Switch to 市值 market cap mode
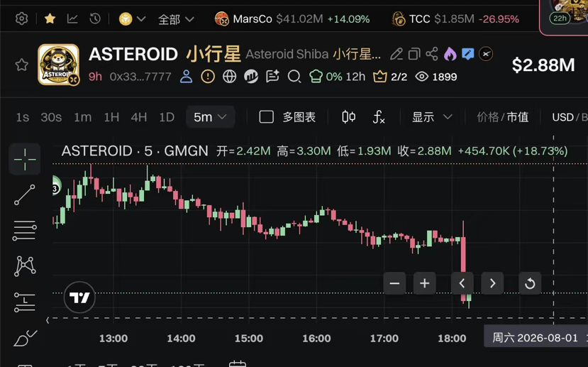This screenshot has height=367, width=588. pyautogui.click(x=518, y=117)
